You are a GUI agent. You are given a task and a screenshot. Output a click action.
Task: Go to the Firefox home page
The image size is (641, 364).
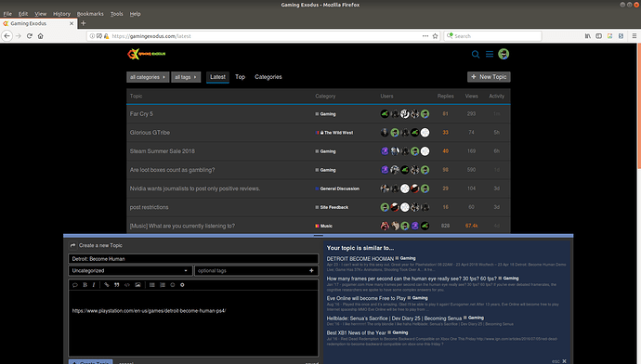point(41,36)
